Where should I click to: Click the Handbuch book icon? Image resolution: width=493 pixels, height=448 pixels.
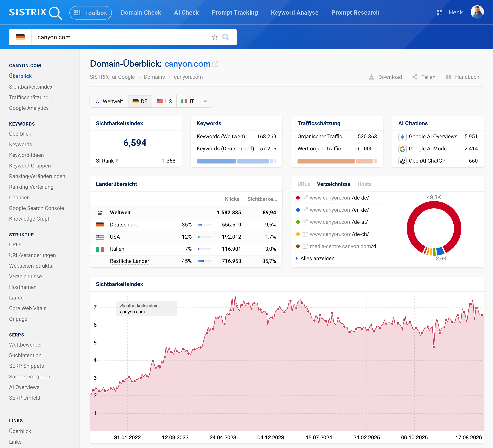point(448,77)
